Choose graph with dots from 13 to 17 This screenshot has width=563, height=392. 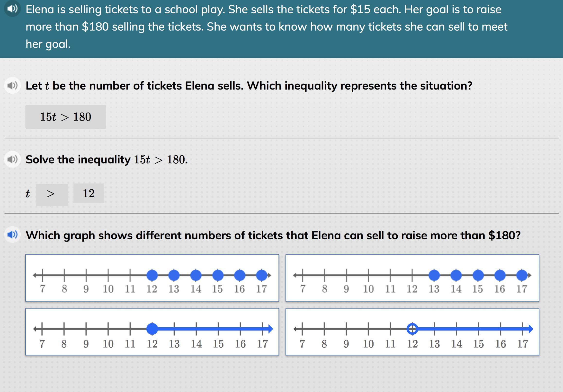412,278
